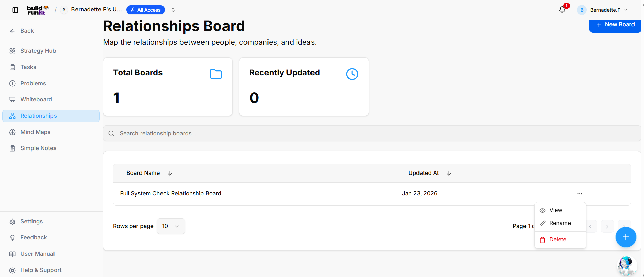The height and width of the screenshot is (277, 644).
Task: Open Mind Maps in sidebar
Action: (x=51, y=132)
